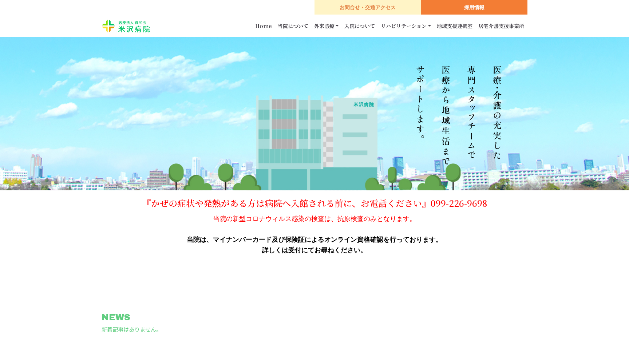The image size is (629, 364).
Task: Select Home in the navigation bar
Action: (264, 26)
